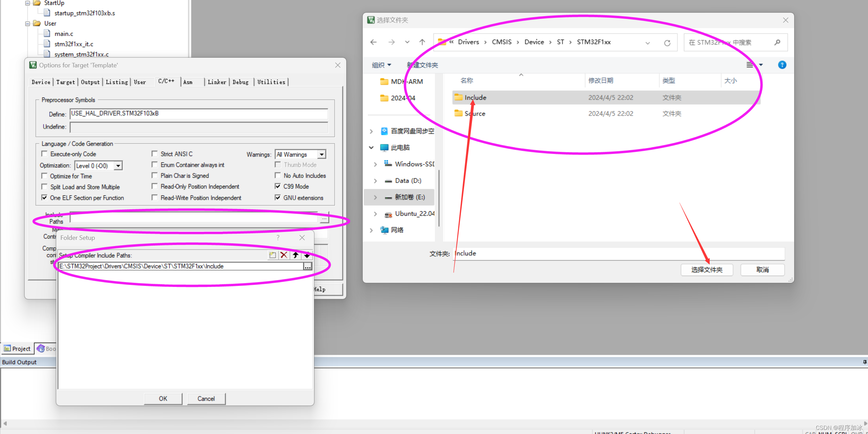Open the Optimization level dropdown
Viewport: 868px width, 434px height.
click(x=118, y=166)
